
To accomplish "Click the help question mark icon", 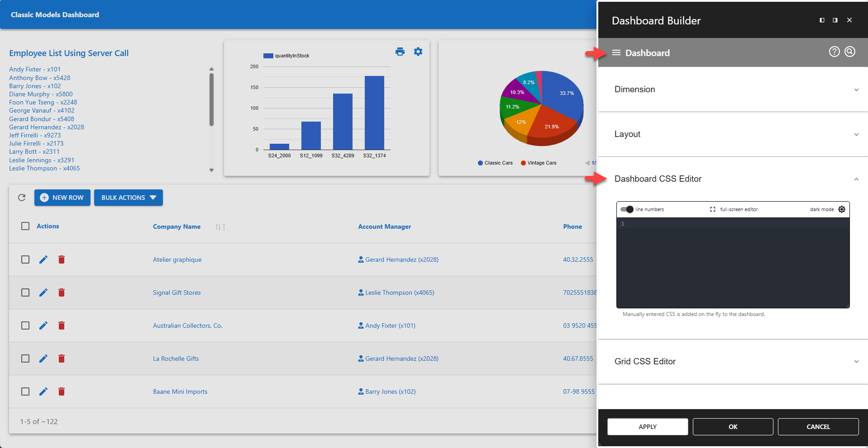I will click(x=834, y=52).
